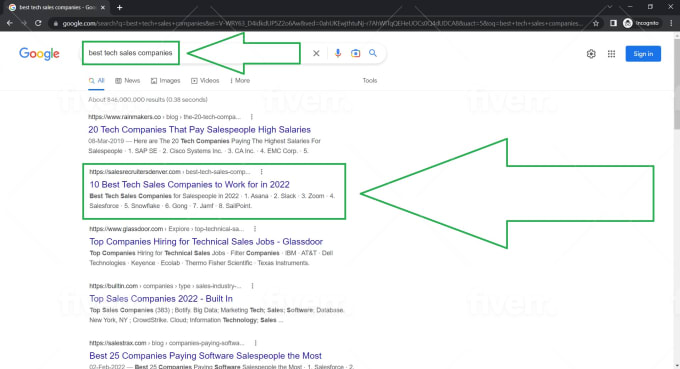The width and height of the screenshot is (680, 369).
Task: Click the glassdoor.com result URL
Action: point(167,229)
